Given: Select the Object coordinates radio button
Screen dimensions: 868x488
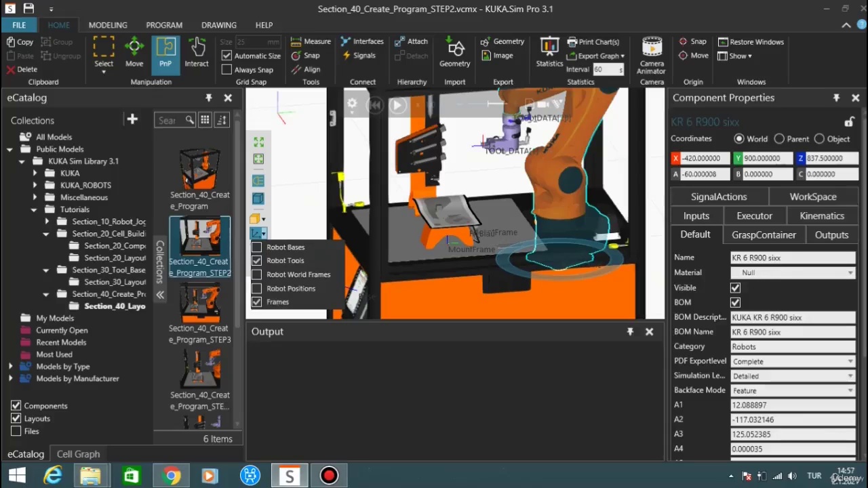Looking at the screenshot, I should pyautogui.click(x=819, y=139).
